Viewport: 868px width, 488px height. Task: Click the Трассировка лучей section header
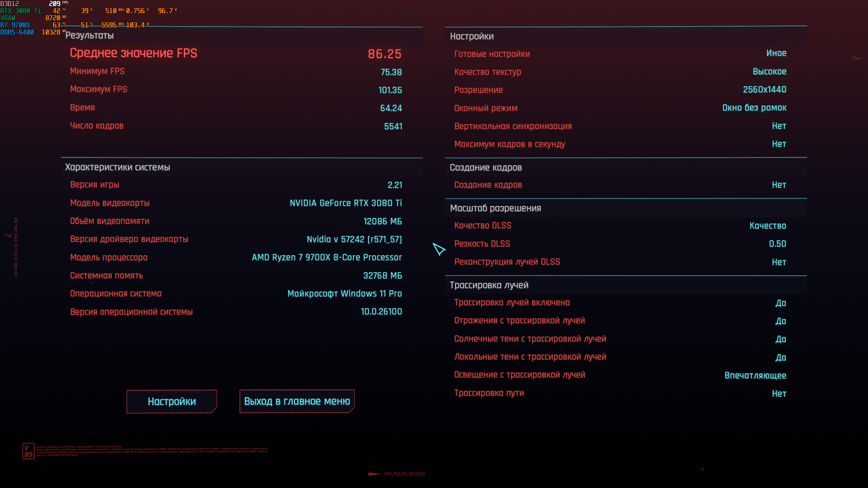[x=489, y=285]
